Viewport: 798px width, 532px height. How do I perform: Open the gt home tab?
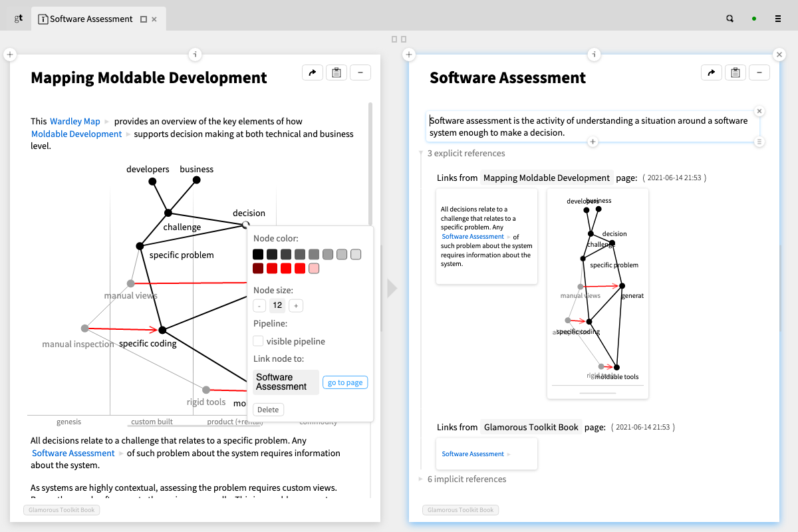click(19, 19)
